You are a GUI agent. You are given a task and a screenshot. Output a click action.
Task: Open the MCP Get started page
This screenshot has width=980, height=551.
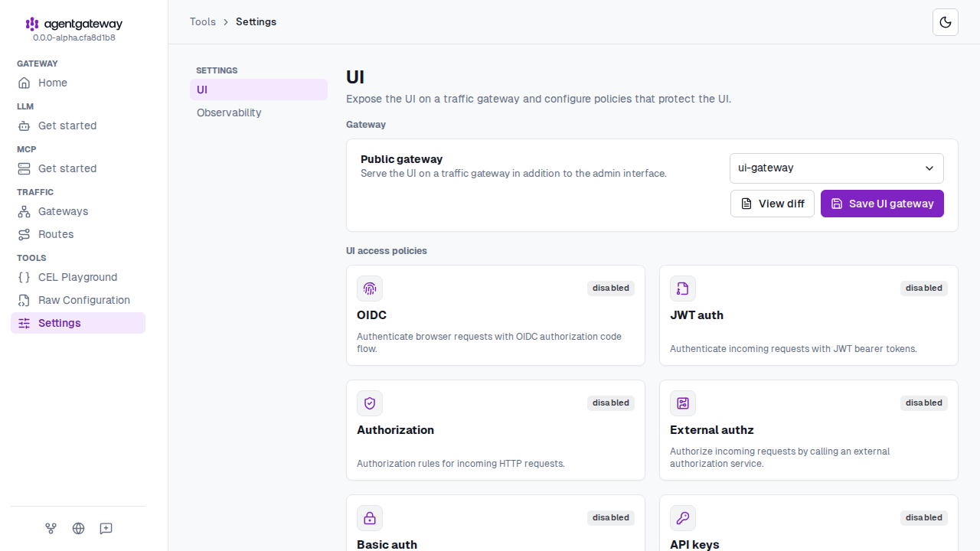[x=78, y=168]
